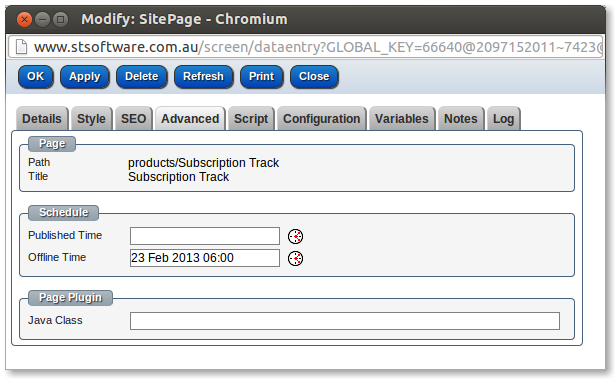Click the page icon in address bar

[x=21, y=47]
